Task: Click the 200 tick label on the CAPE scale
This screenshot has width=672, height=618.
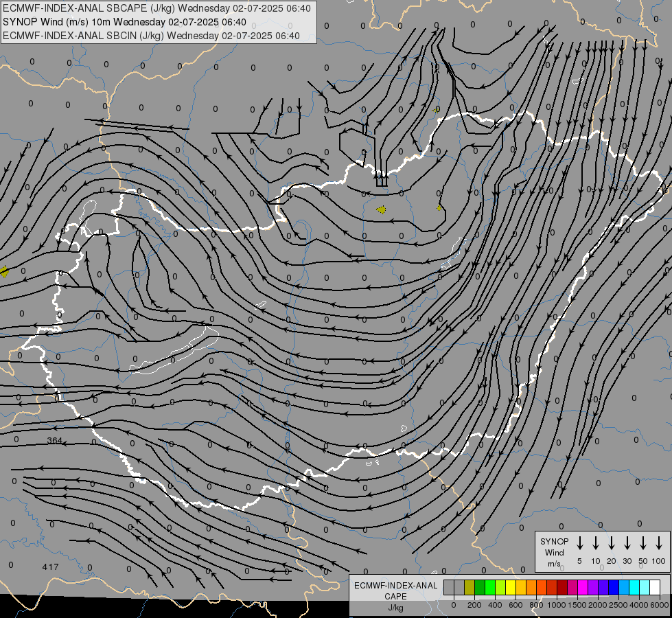Action: point(474,605)
